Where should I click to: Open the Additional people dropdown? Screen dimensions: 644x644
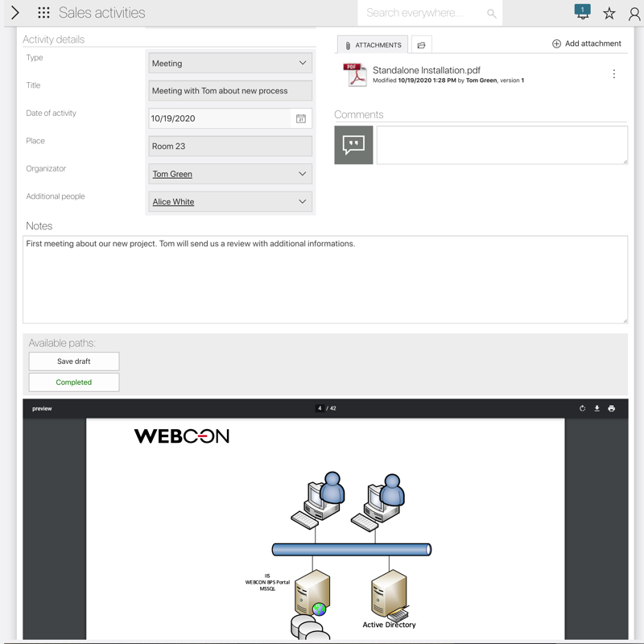pyautogui.click(x=303, y=202)
